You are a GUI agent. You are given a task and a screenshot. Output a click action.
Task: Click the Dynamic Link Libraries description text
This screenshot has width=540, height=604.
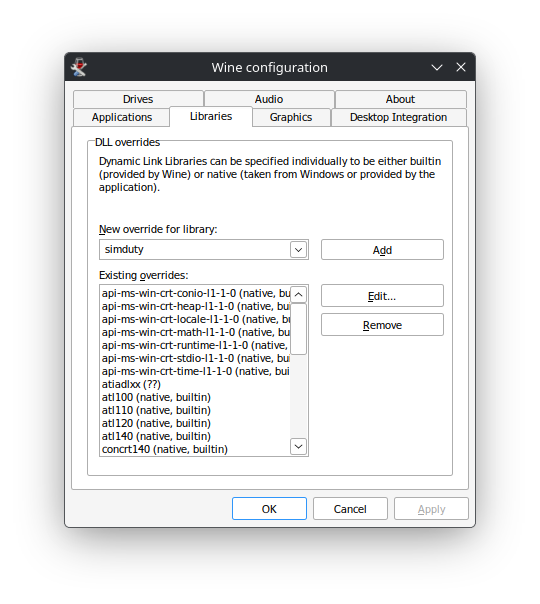270,174
